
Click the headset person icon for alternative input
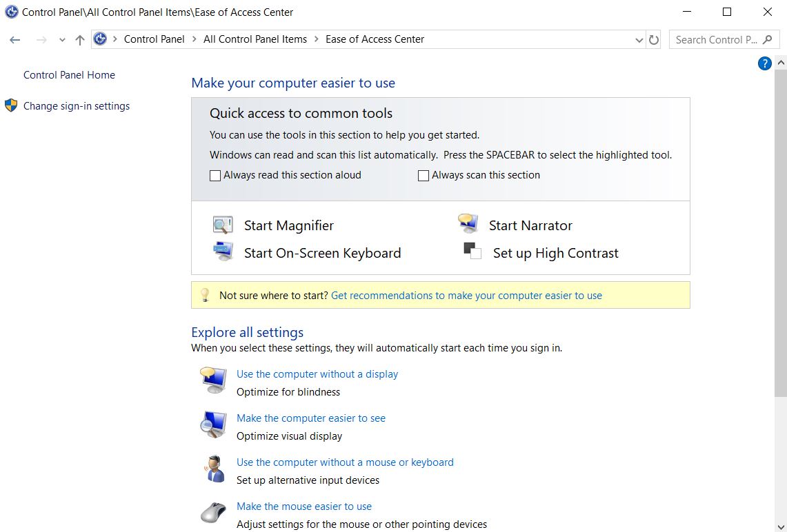tap(215, 469)
